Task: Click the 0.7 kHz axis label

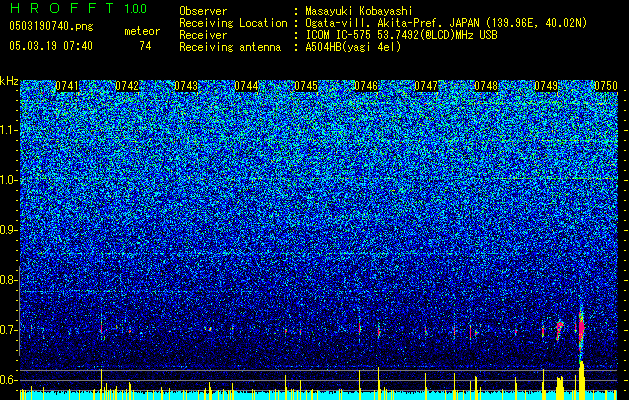Action: coord(8,330)
